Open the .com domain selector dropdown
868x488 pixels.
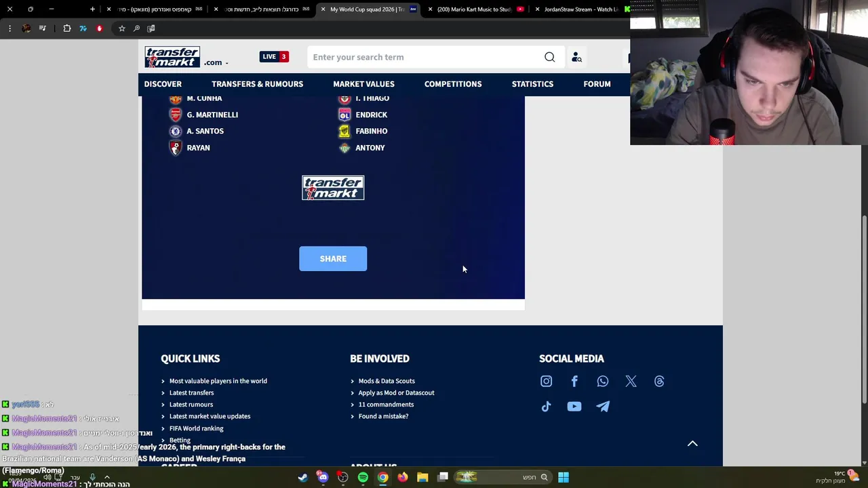click(216, 62)
